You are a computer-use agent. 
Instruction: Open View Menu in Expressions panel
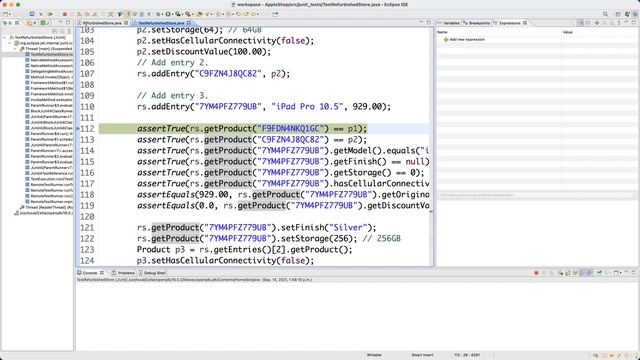coord(619,23)
